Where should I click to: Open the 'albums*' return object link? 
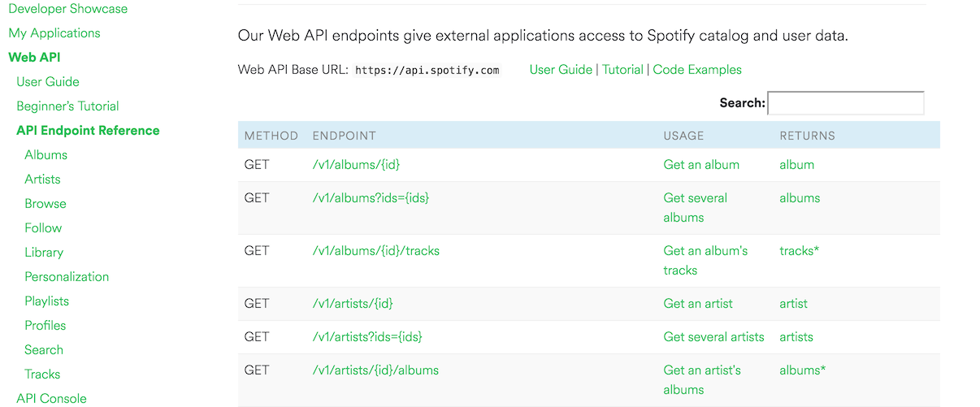802,370
